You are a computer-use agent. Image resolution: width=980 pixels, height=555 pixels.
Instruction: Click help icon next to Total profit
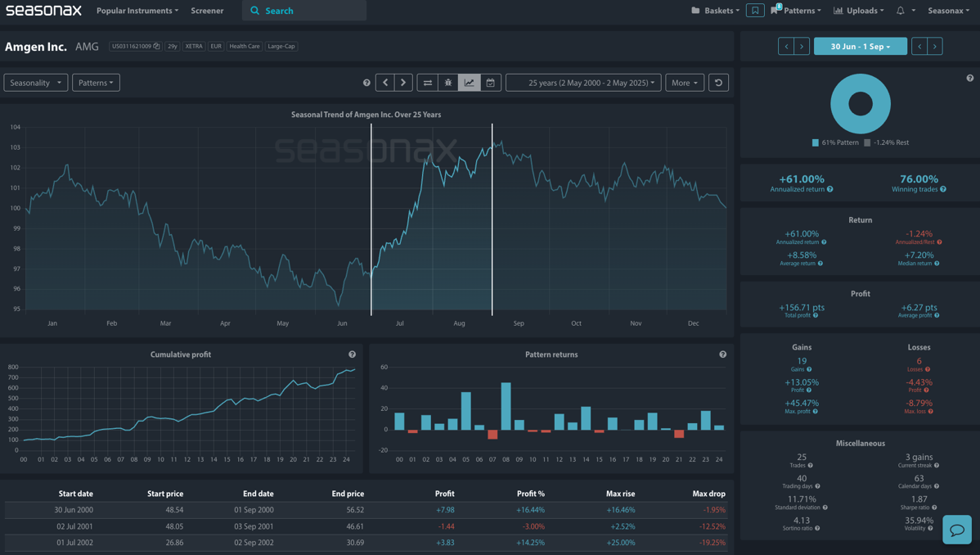point(816,315)
